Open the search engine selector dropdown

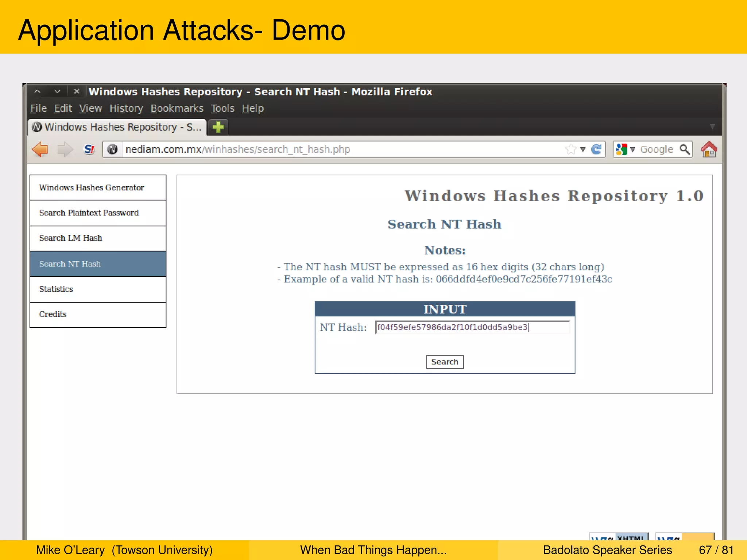click(626, 149)
